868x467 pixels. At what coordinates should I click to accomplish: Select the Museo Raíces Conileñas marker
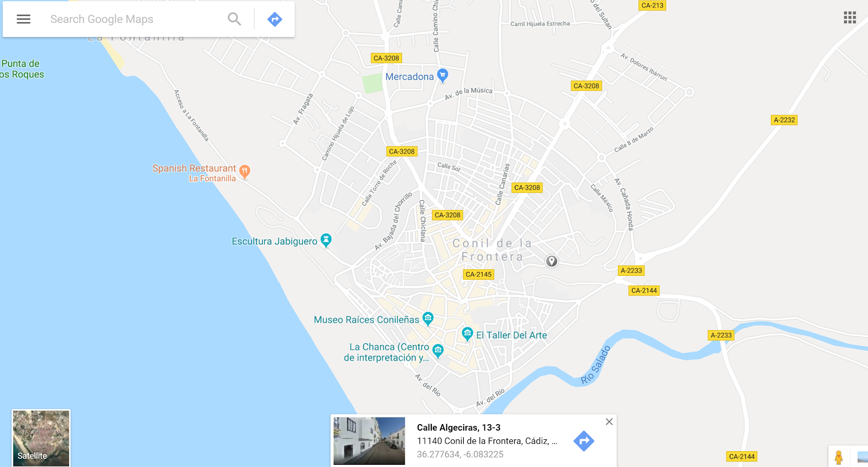coord(428,319)
